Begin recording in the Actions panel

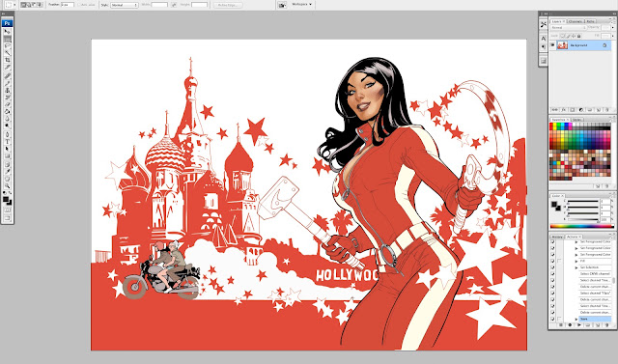570,325
